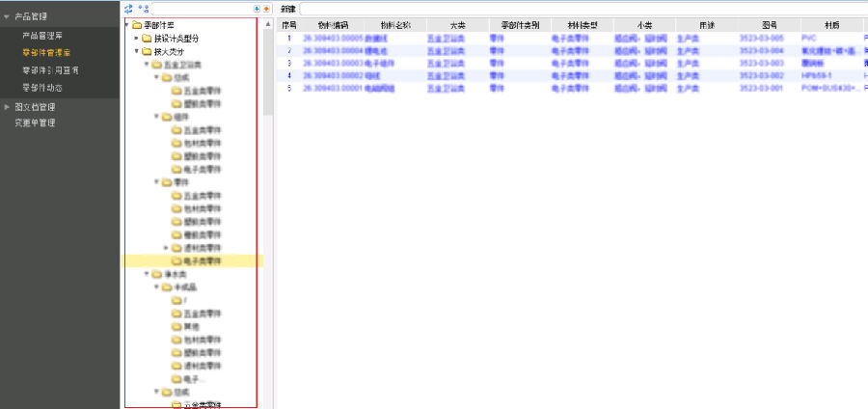Open 变更单管理 in the sidebar
Viewport: 868px width, 409px height.
[x=34, y=123]
